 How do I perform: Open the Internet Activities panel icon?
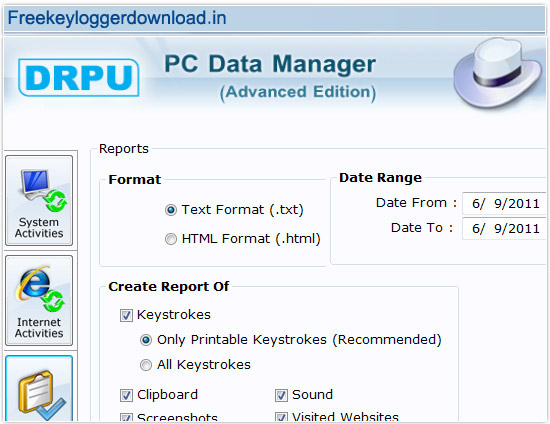coord(39,301)
